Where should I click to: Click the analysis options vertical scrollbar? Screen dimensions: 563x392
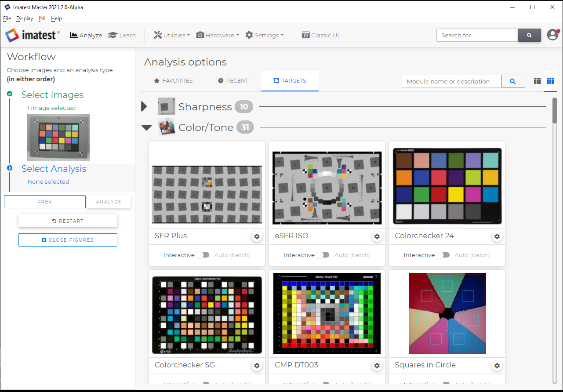(555, 110)
